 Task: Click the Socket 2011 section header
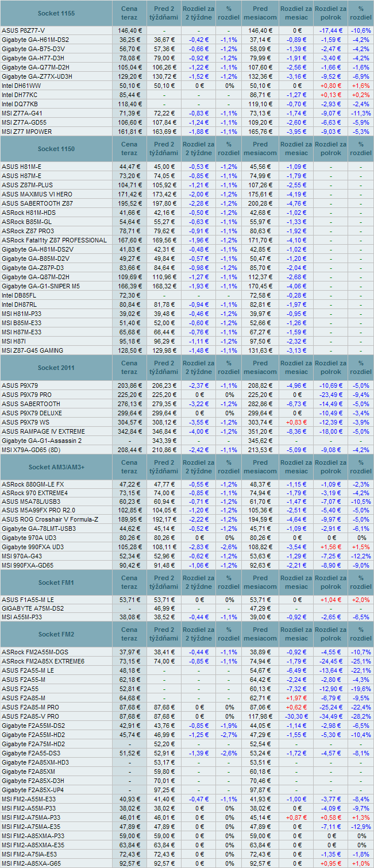click(56, 368)
